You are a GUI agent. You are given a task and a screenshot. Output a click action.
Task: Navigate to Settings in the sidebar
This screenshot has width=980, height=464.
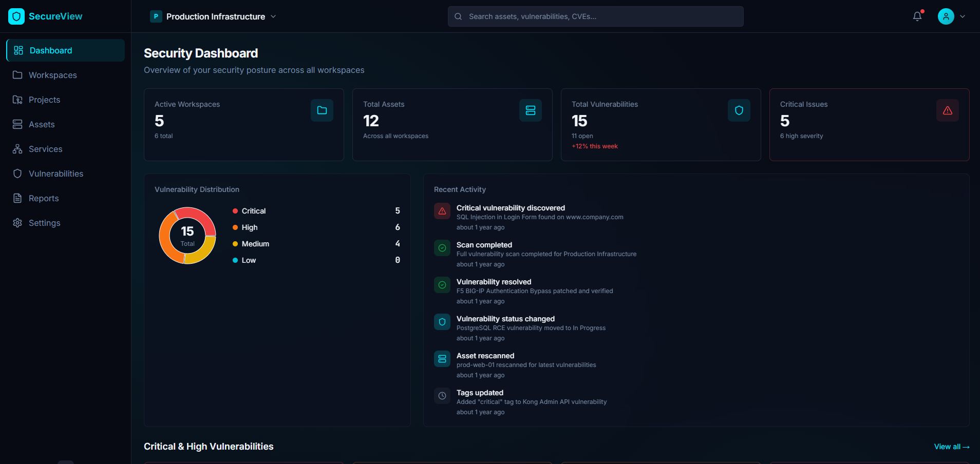(44, 223)
